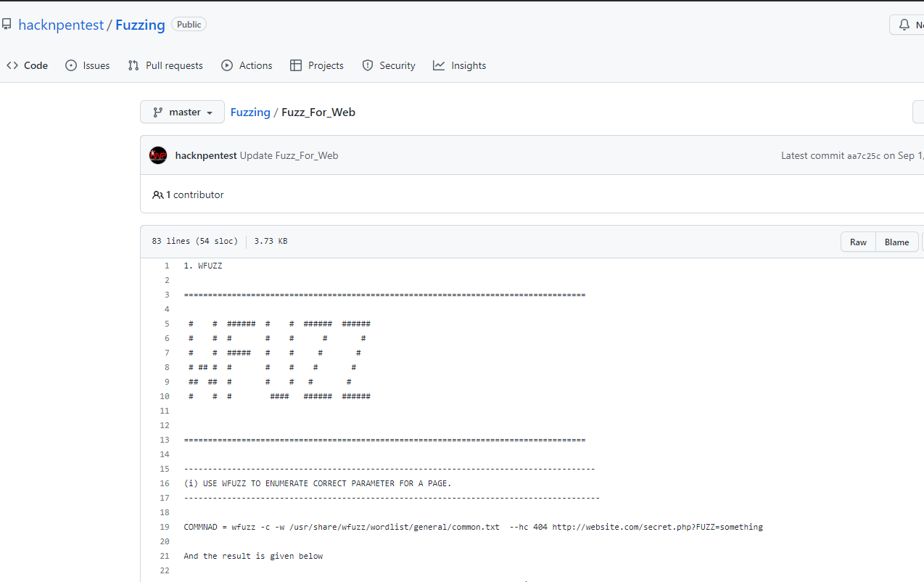Click the contributors people icon
This screenshot has width=924, height=582.
[x=157, y=194]
